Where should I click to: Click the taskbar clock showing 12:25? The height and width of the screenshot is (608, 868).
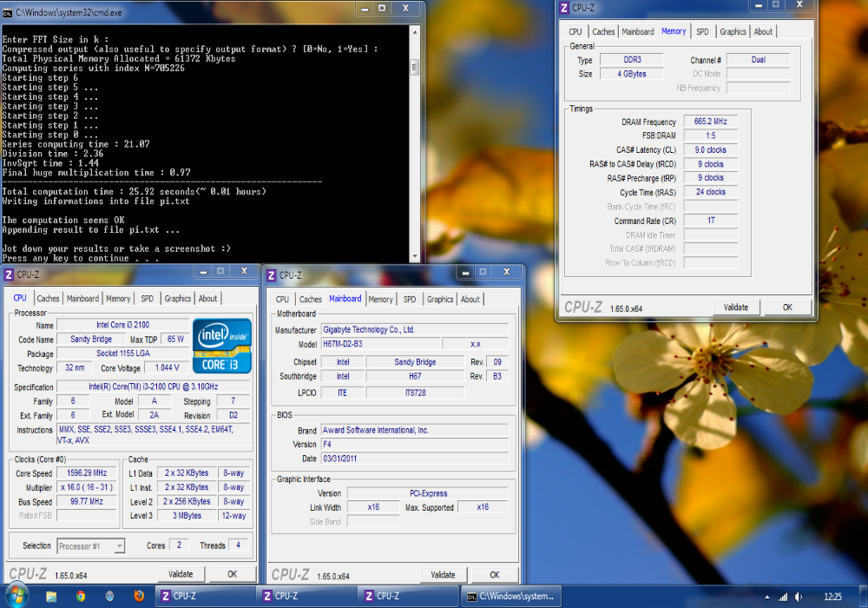pos(832,597)
